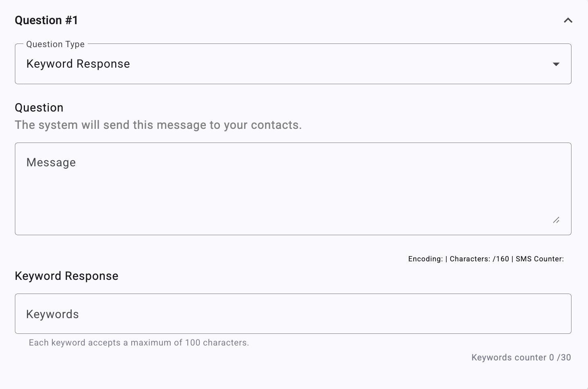This screenshot has height=389, width=588.
Task: Open the Question Type dropdown arrow
Action: coord(556,64)
